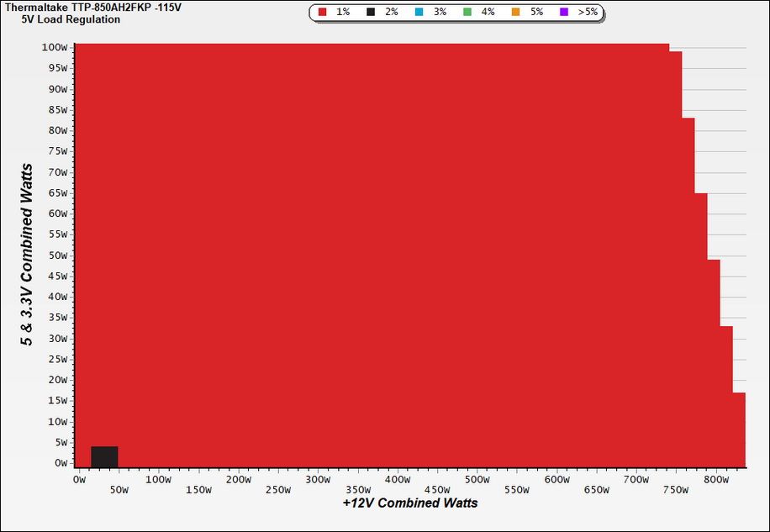Click the red 1% legend swatch
The width and height of the screenshot is (770, 532).
(x=323, y=13)
